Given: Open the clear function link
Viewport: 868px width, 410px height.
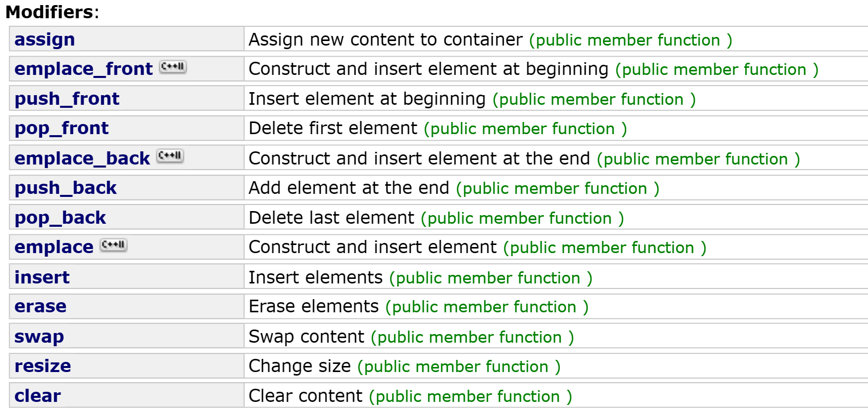Looking at the screenshot, I should pos(37,396).
